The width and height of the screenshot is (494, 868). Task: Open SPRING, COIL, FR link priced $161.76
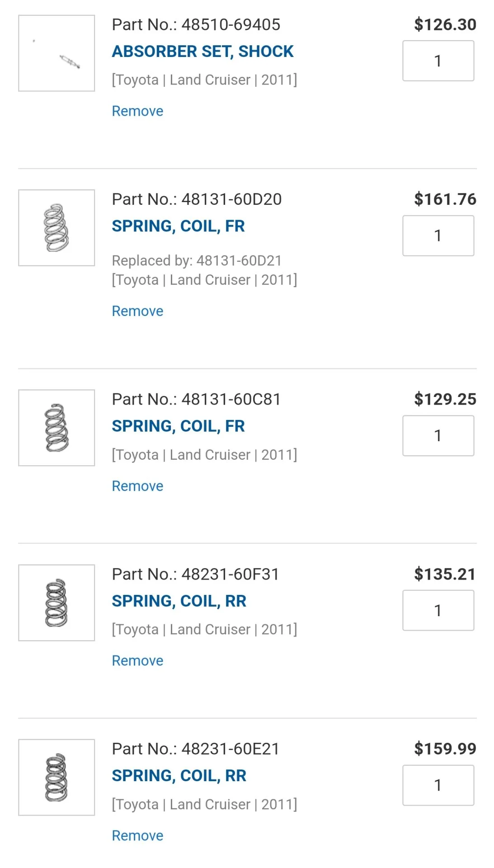(178, 226)
